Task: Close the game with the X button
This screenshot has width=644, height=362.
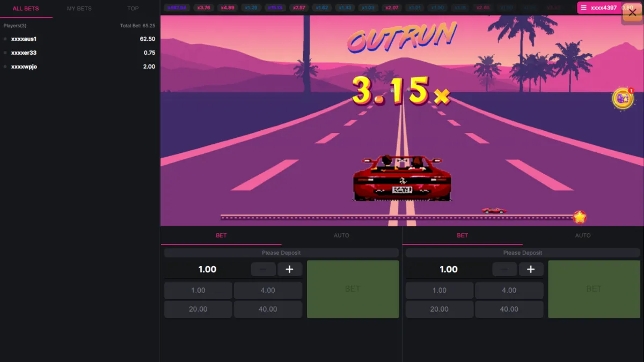Action: point(633,13)
